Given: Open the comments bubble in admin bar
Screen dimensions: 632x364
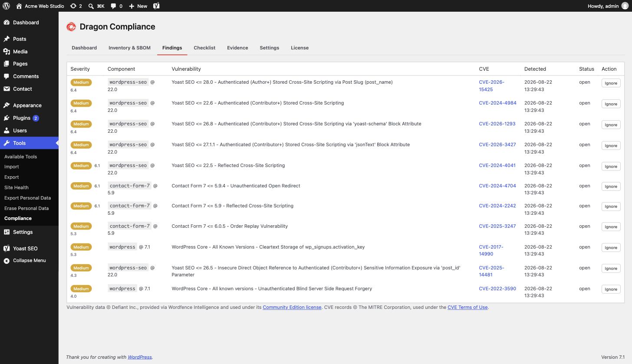Looking at the screenshot, I should pyautogui.click(x=116, y=6).
